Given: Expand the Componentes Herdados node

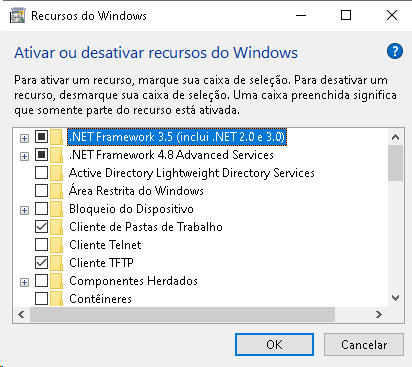Looking at the screenshot, I should pyautogui.click(x=24, y=282).
